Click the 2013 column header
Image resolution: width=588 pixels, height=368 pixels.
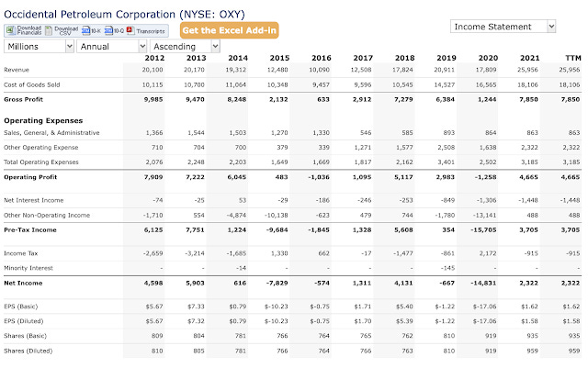(x=196, y=58)
